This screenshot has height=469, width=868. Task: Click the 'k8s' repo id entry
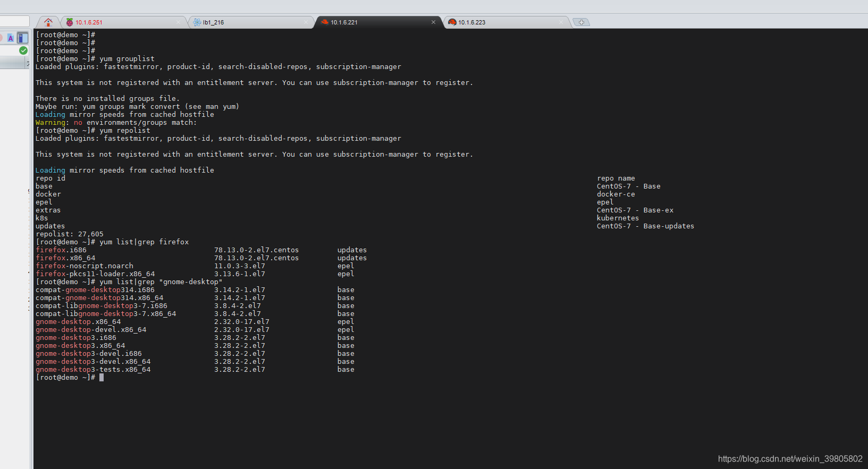41,218
